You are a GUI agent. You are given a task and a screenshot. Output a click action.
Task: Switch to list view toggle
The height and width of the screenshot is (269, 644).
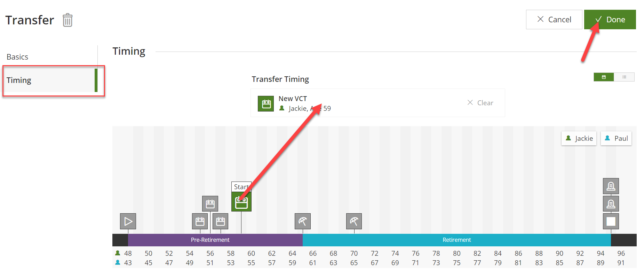coord(624,77)
